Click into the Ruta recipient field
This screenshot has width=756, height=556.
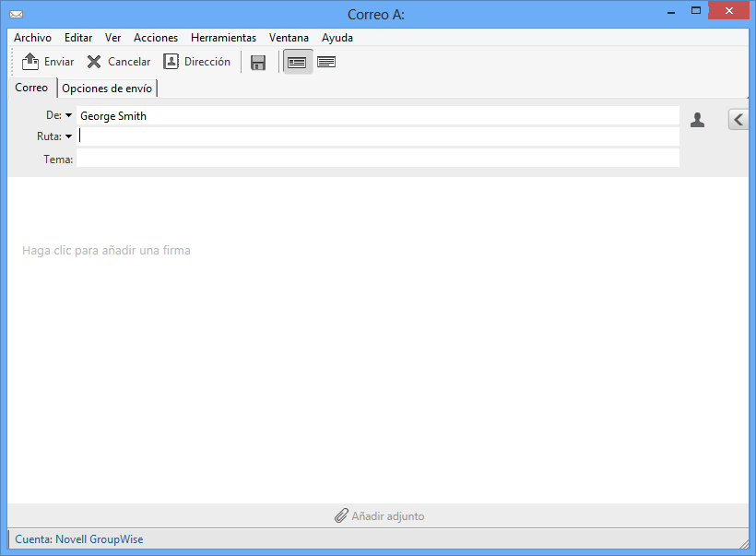point(377,136)
